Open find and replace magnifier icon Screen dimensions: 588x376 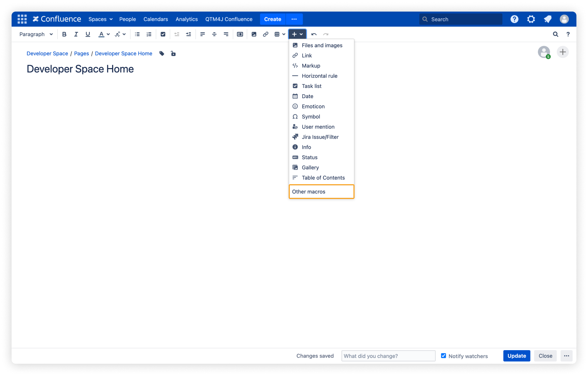click(556, 34)
